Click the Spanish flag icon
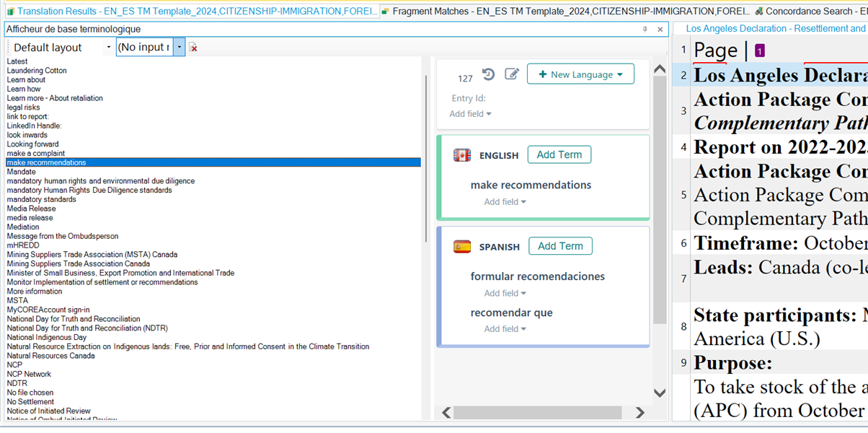Screen dimensions: 868x433 click(x=462, y=247)
